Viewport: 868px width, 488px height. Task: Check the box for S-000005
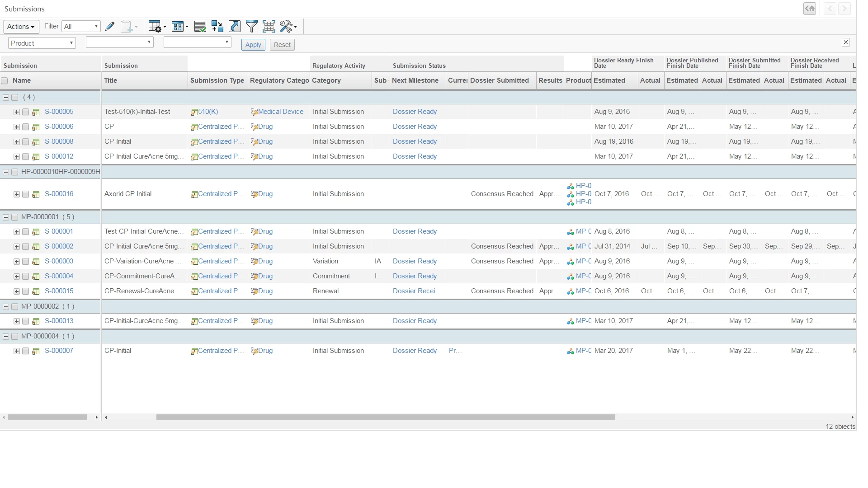pos(26,112)
